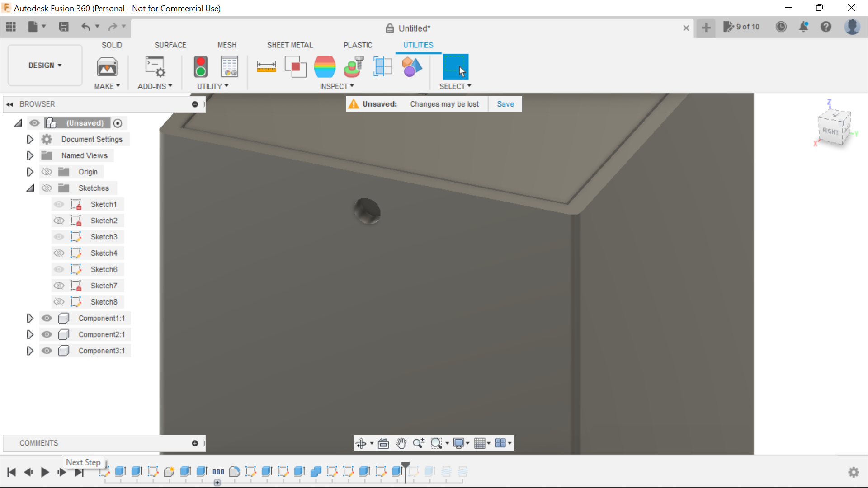
Task: Select the Zebra Analysis rainbow icon
Action: click(325, 66)
